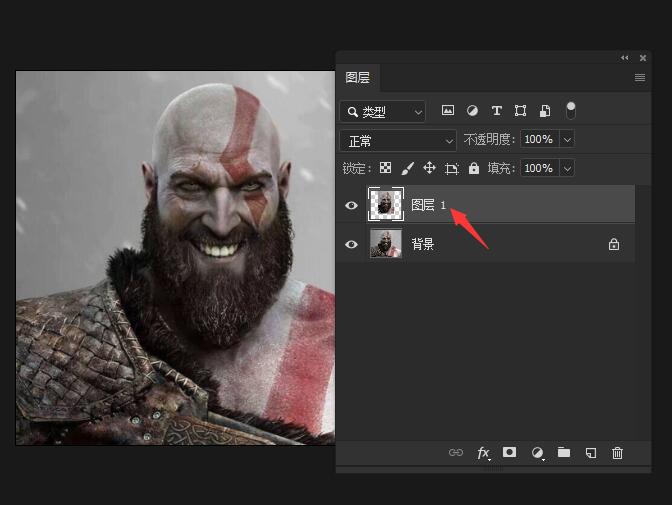This screenshot has width=672, height=505.
Task: Lock all attributes padlock icon
Action: pos(474,168)
